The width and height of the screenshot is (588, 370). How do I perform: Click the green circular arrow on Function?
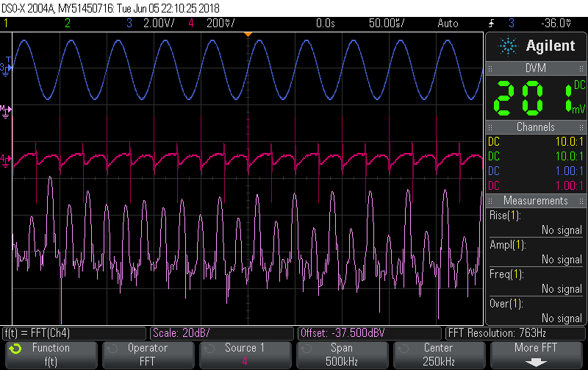[15, 349]
